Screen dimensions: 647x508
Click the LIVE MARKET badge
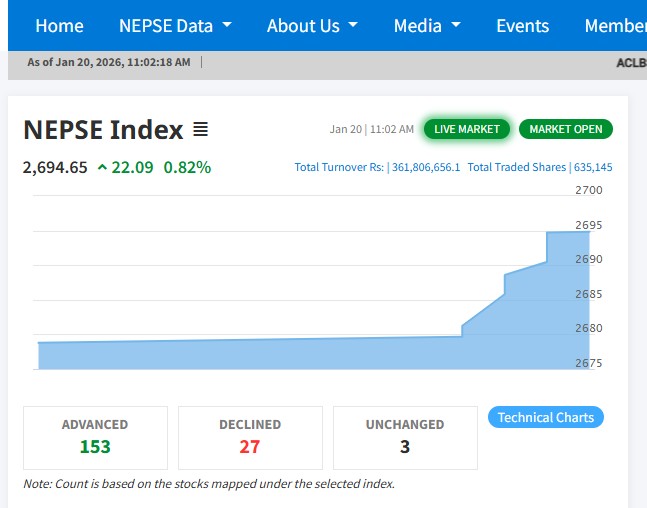click(x=467, y=129)
